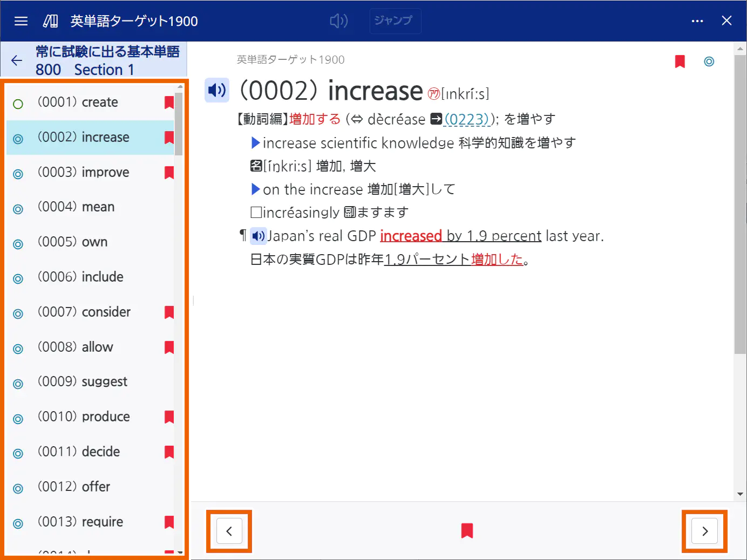This screenshot has height=560, width=747.
Task: Click the double-circle marker next to improve
Action: (18, 174)
